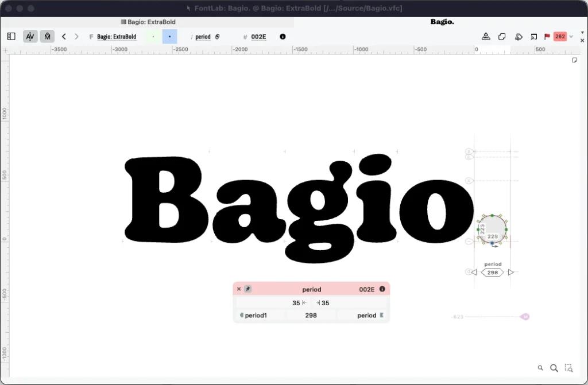
Task: Click the right sidebearing arrow beside the 298 value
Action: tap(510, 272)
